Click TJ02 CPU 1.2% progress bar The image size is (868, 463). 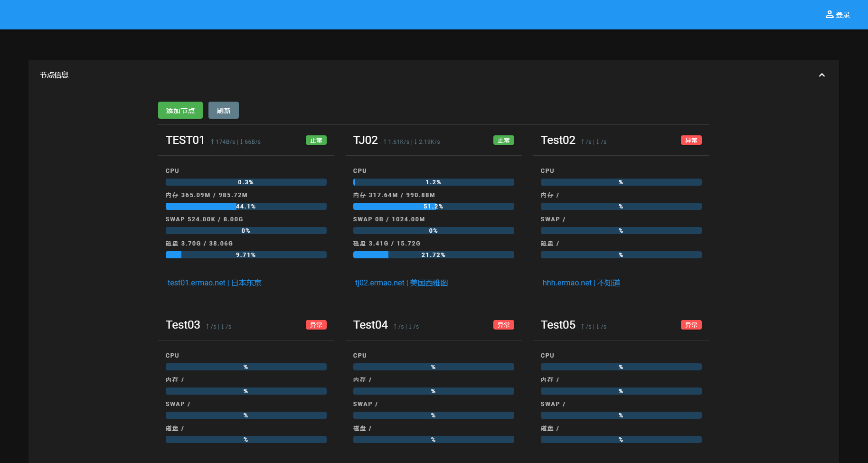pyautogui.click(x=434, y=182)
